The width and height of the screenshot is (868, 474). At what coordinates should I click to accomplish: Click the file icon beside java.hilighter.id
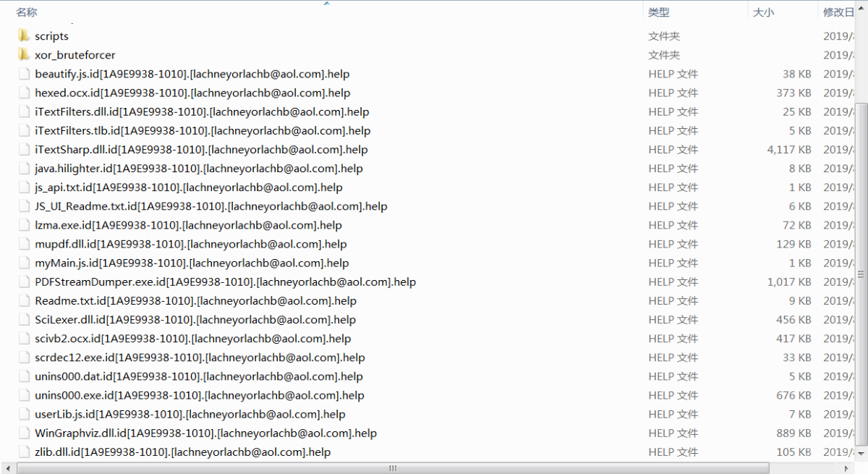[24, 168]
